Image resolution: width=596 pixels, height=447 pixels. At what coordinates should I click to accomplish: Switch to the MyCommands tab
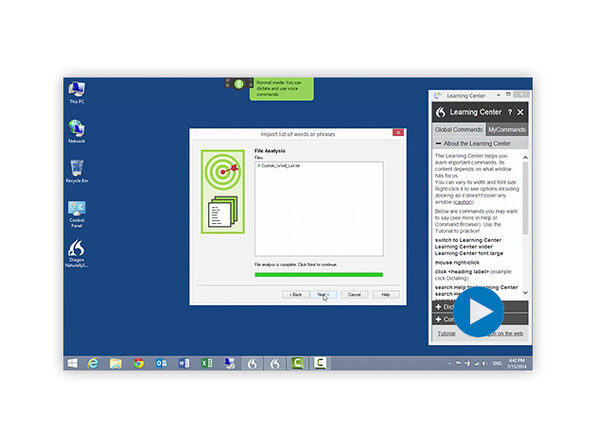[x=507, y=130]
